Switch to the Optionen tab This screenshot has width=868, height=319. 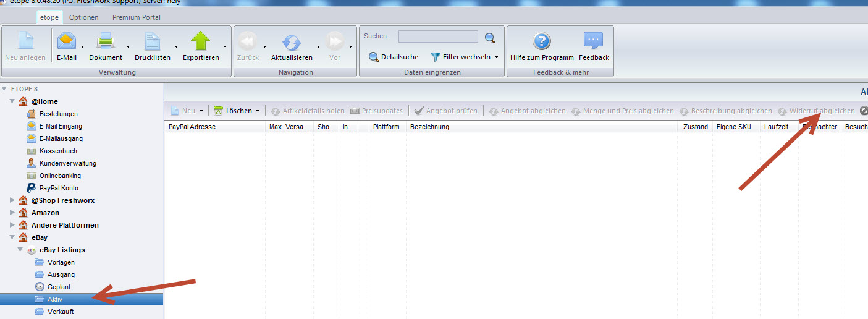84,17
